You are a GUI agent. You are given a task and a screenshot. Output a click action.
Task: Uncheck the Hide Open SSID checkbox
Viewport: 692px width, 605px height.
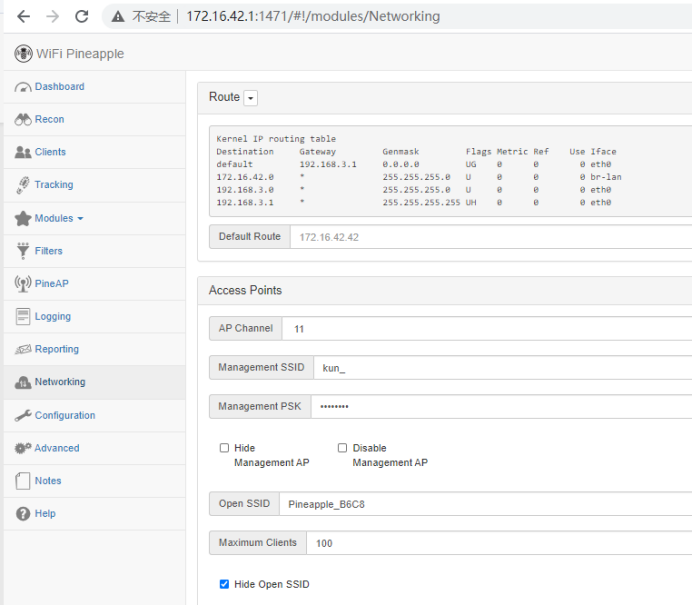(225, 584)
